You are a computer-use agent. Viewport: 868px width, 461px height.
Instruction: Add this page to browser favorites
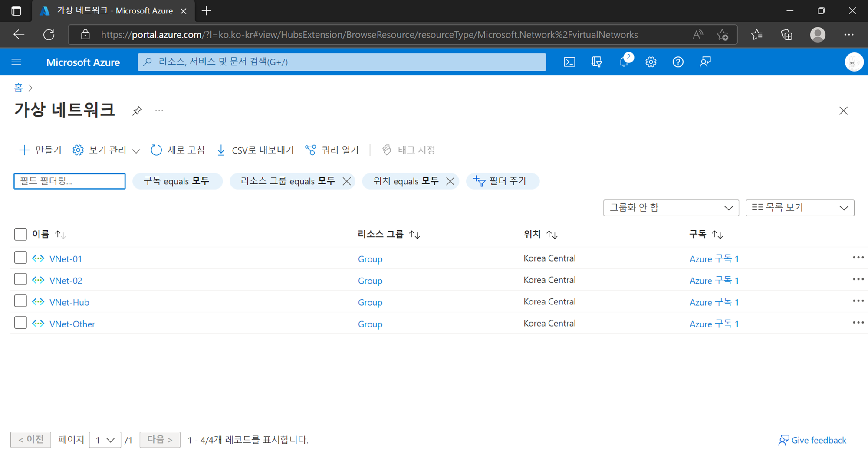[x=722, y=35]
